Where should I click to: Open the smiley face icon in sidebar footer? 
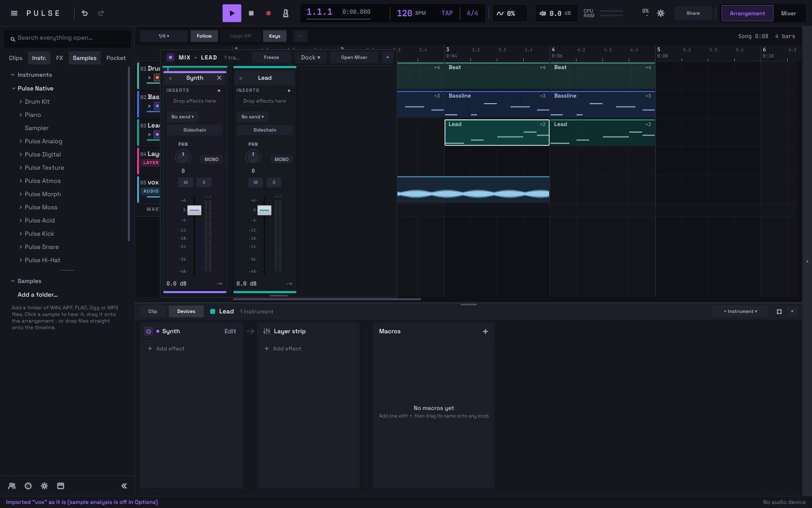(x=28, y=486)
